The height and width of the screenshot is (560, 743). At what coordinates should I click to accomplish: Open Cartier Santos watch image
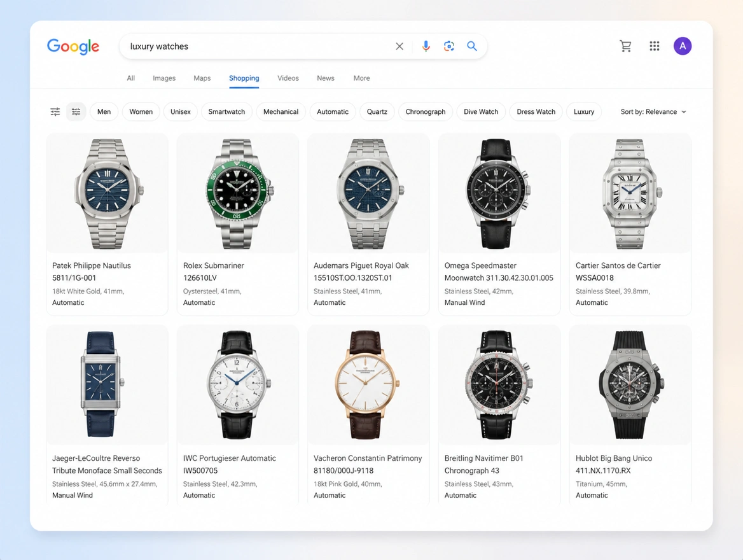630,193
